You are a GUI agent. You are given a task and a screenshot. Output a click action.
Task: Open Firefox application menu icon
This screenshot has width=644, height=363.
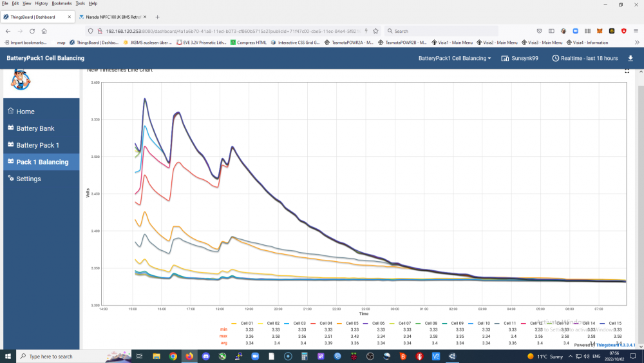tap(636, 31)
